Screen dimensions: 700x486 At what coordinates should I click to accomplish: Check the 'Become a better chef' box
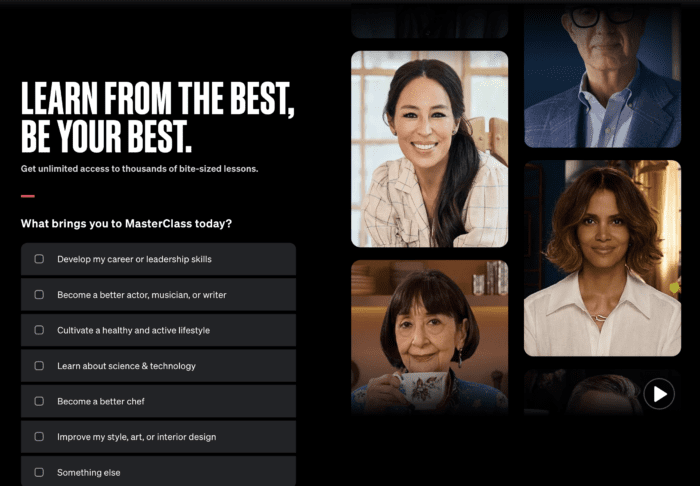pyautogui.click(x=39, y=401)
